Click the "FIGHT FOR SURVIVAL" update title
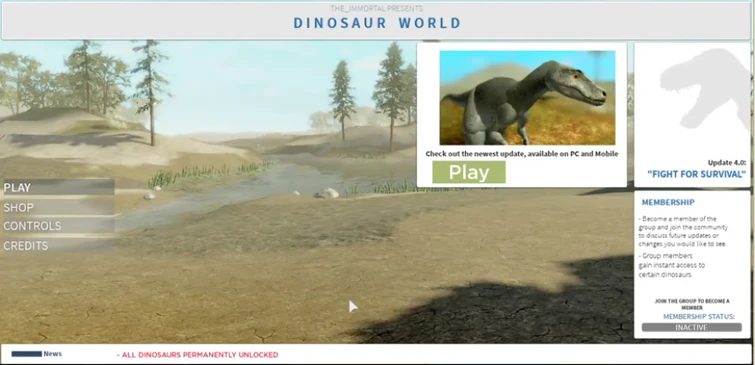The width and height of the screenshot is (755, 365). [x=696, y=174]
